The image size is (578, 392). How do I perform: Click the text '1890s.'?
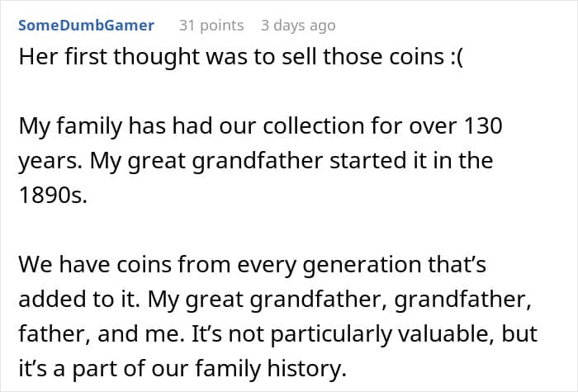(x=53, y=195)
